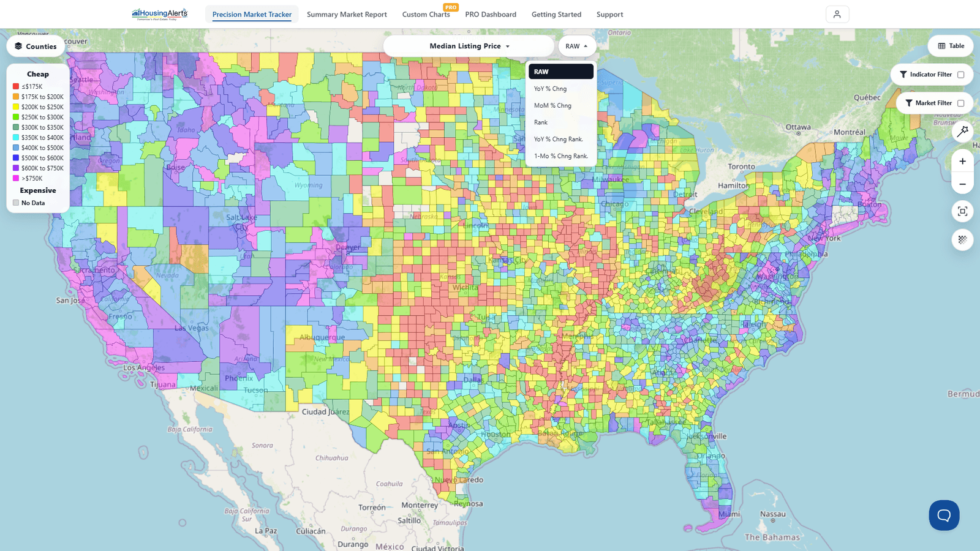Click the >$750K legend color swatch

coord(16,178)
